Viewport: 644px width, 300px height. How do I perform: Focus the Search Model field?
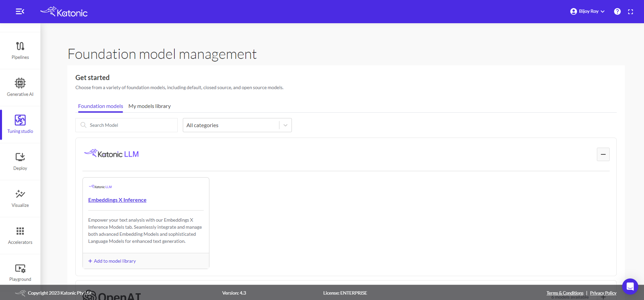point(127,125)
